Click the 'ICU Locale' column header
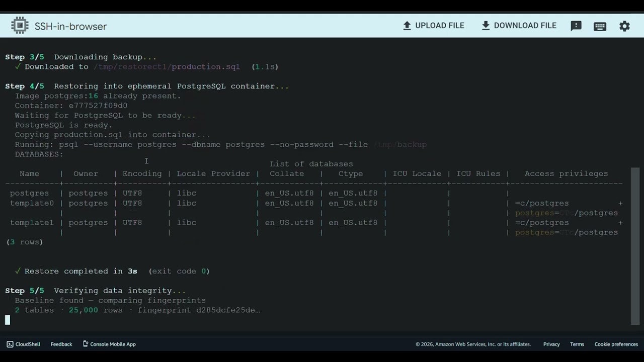The height and width of the screenshot is (362, 644). point(417,174)
